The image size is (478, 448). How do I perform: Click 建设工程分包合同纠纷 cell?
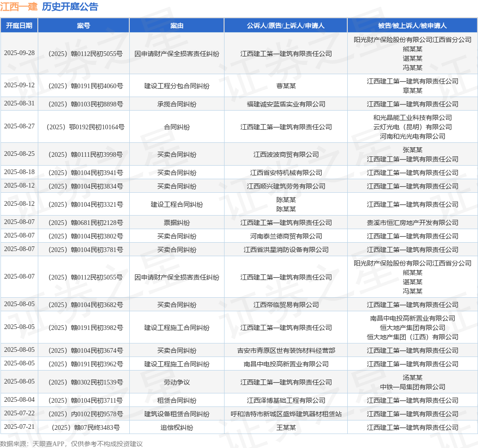(x=177, y=86)
